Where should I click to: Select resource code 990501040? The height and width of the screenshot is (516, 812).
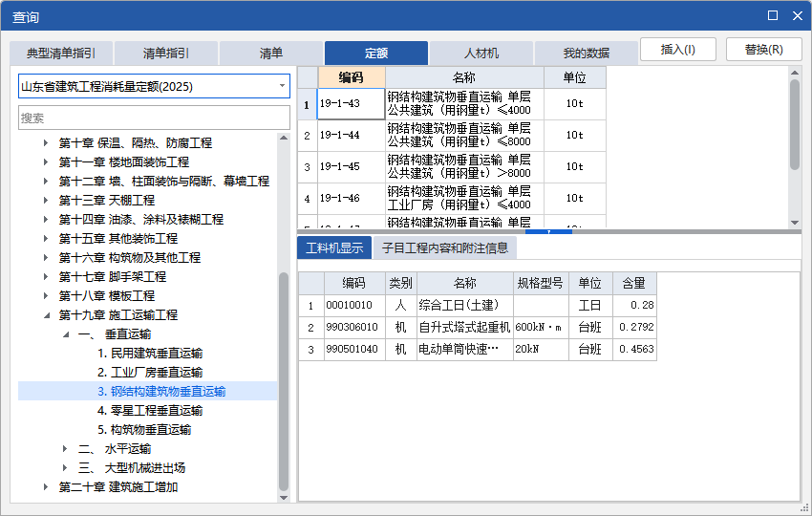(354, 349)
